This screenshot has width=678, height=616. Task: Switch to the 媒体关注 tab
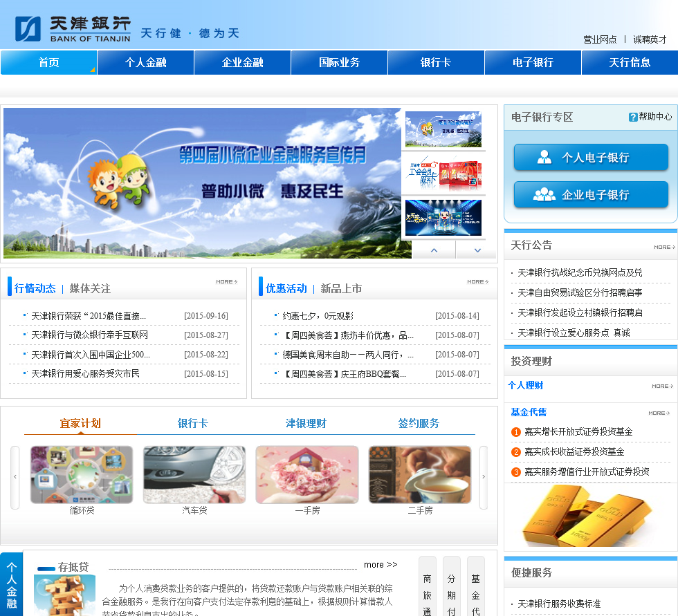point(90,288)
